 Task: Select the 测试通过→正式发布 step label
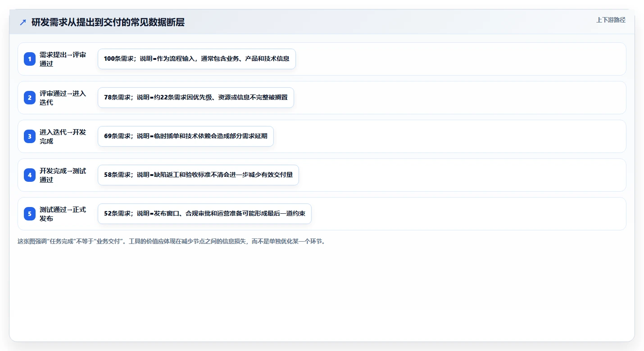pos(63,214)
